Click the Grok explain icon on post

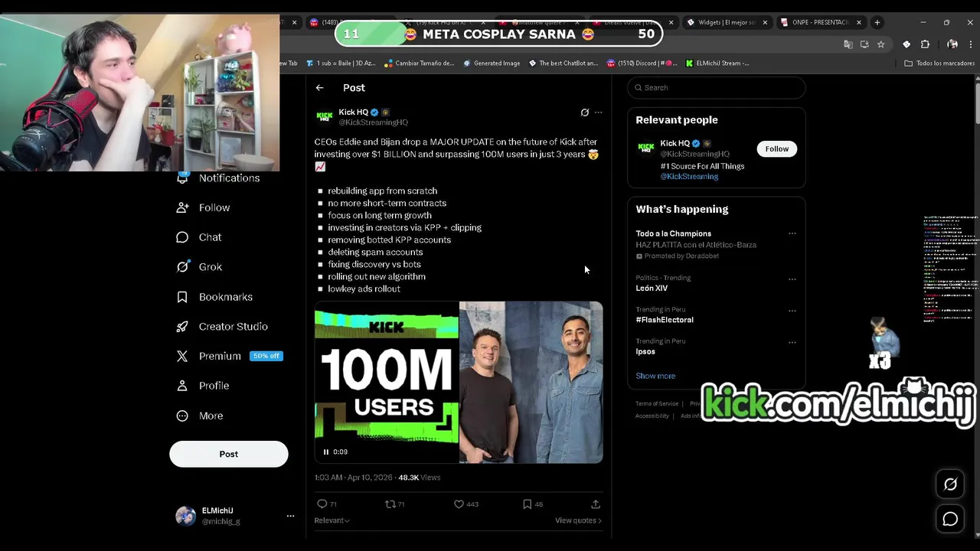[x=585, y=112]
